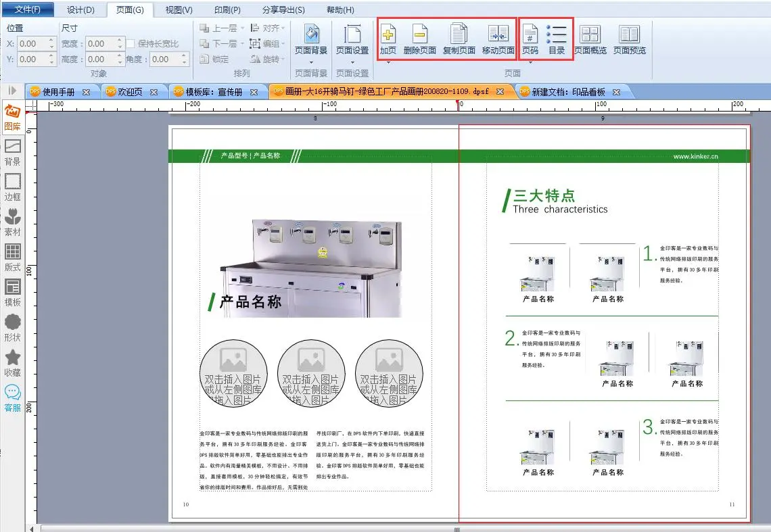The height and width of the screenshot is (532, 771).
Task: Open the 客服 customer service chat
Action: click(12, 397)
